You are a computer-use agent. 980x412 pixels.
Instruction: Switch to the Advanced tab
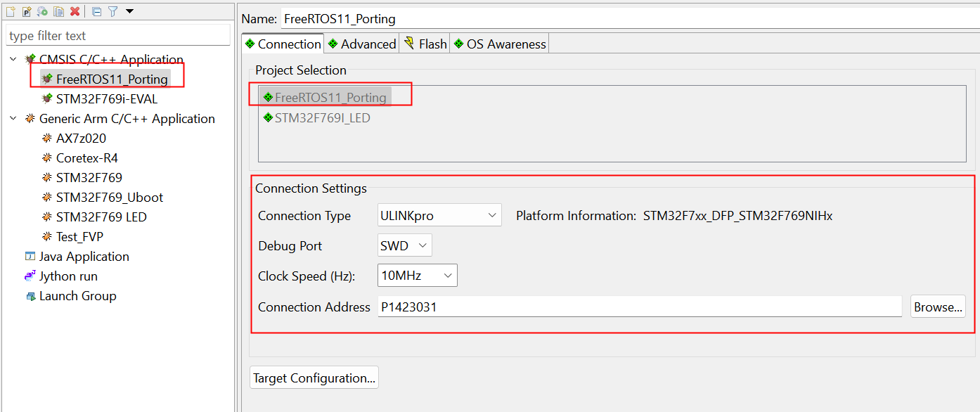[361, 44]
